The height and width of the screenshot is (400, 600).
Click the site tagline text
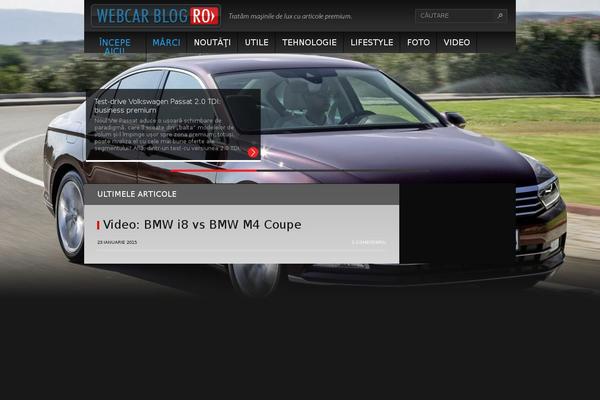pos(290,16)
